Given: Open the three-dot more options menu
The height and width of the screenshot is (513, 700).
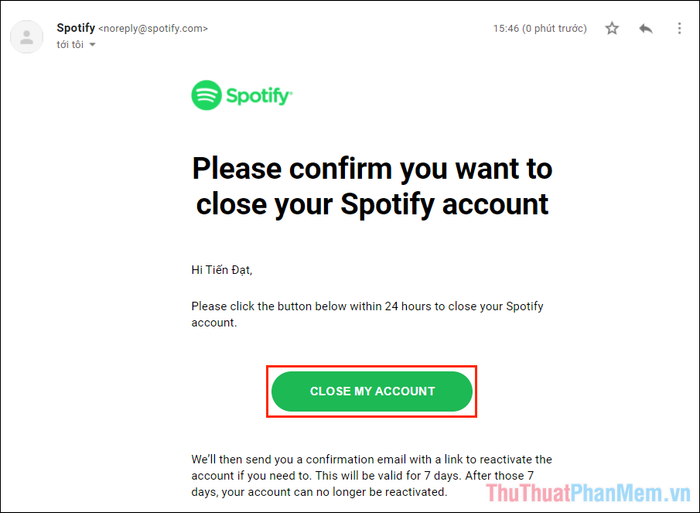Looking at the screenshot, I should 679,29.
